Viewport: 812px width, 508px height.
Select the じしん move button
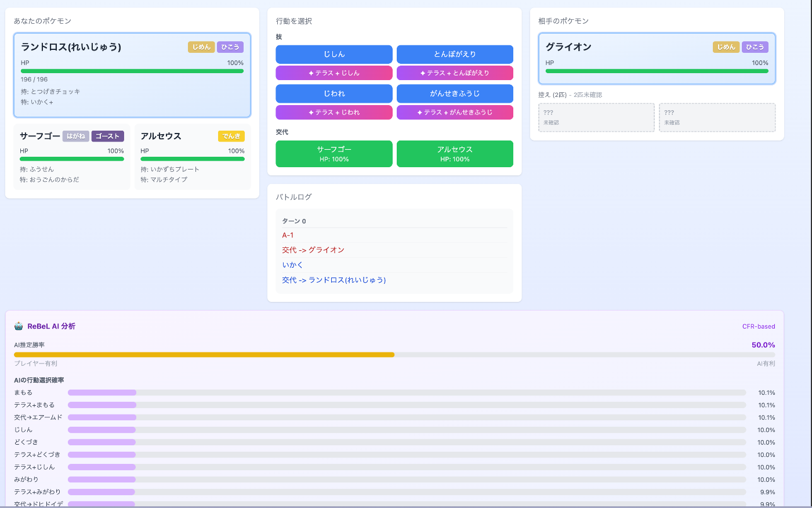point(334,54)
